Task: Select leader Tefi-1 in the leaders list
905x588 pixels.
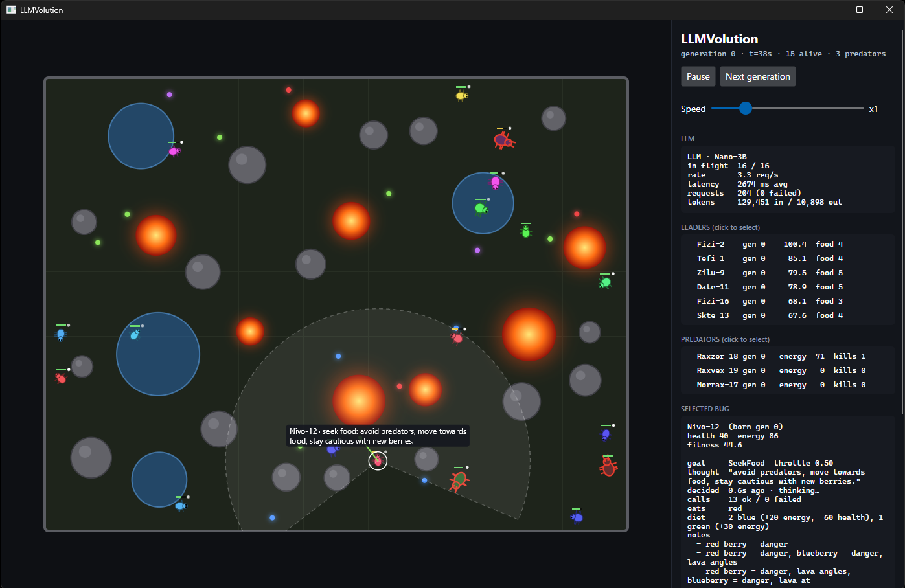Action: click(788, 258)
